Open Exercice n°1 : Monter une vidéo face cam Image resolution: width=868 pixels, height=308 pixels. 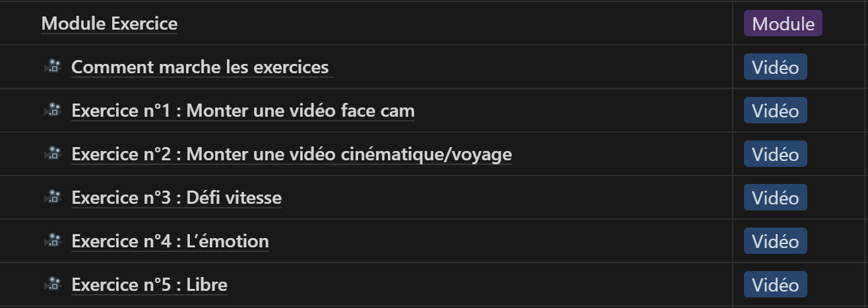(x=243, y=111)
